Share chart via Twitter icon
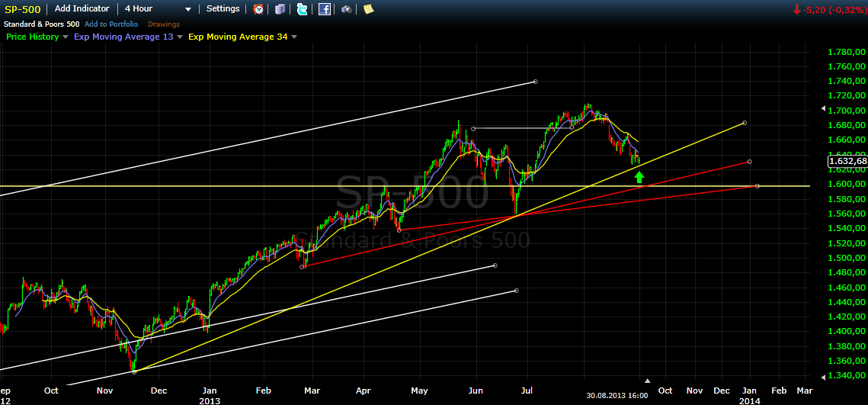 (303, 9)
